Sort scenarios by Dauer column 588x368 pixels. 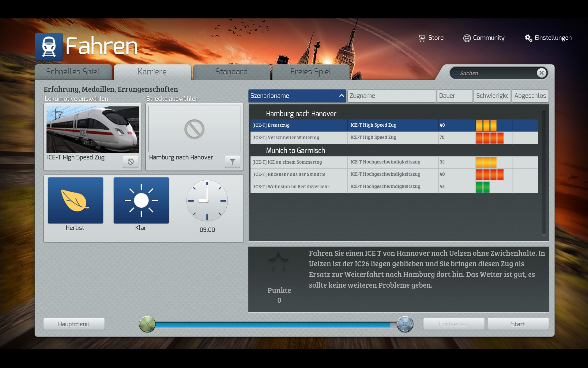click(454, 96)
